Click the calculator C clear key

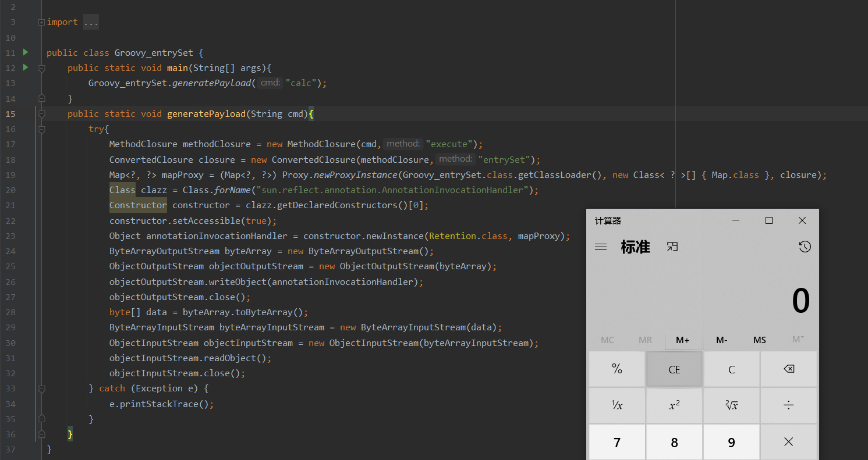click(x=731, y=369)
